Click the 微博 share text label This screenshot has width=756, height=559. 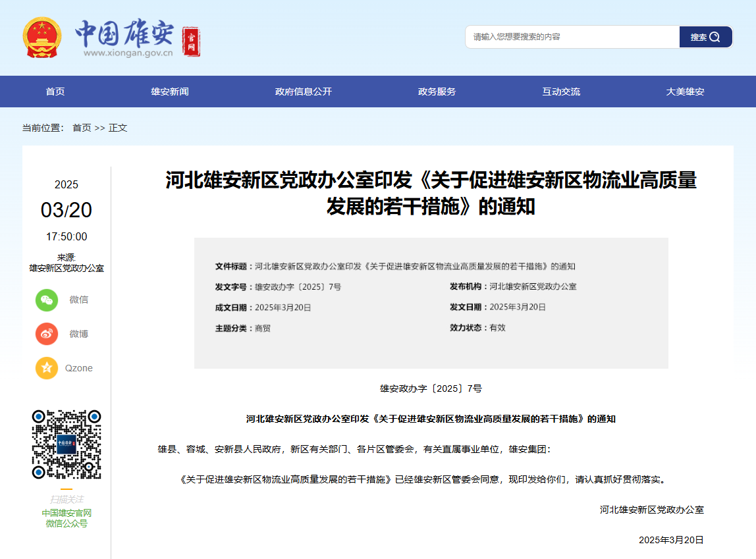tap(79, 334)
